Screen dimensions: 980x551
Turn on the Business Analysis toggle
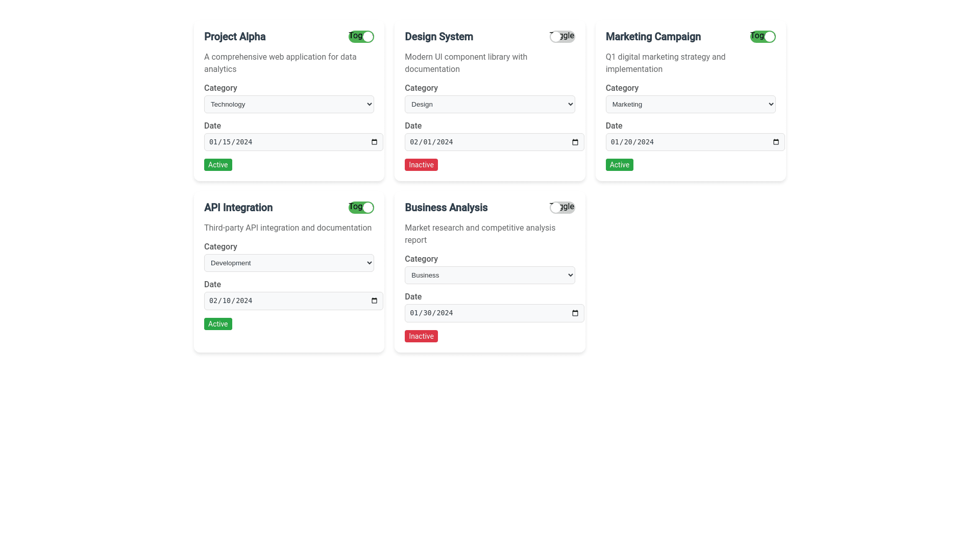coord(562,208)
